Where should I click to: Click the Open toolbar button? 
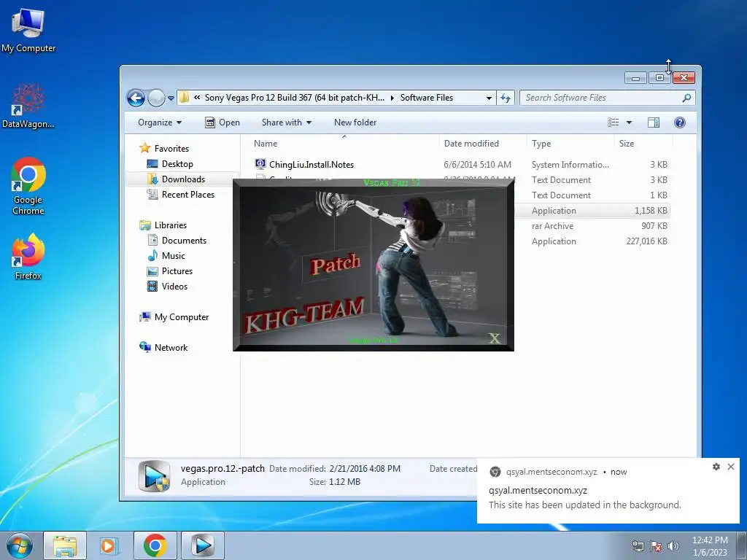pos(222,122)
